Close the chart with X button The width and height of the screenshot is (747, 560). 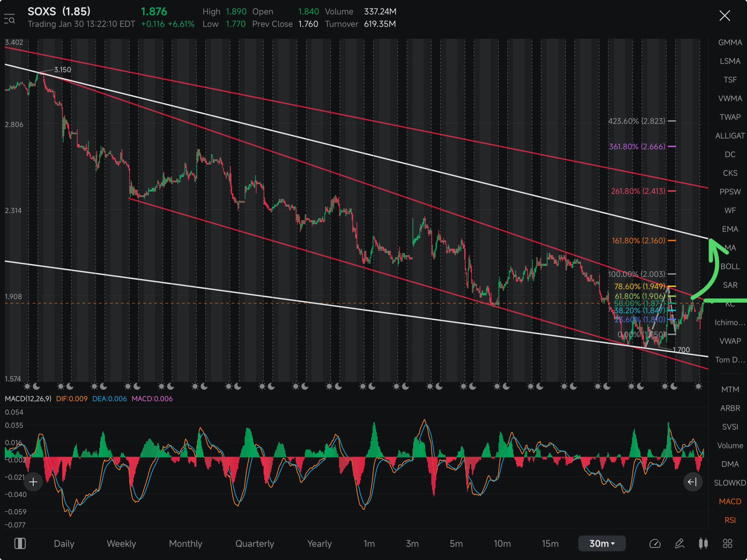click(725, 16)
